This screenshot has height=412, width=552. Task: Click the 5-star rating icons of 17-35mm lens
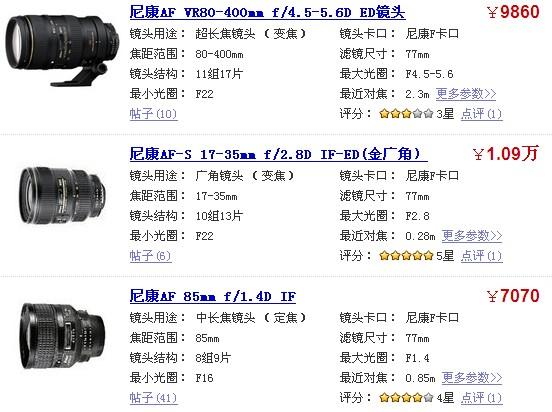406,256
